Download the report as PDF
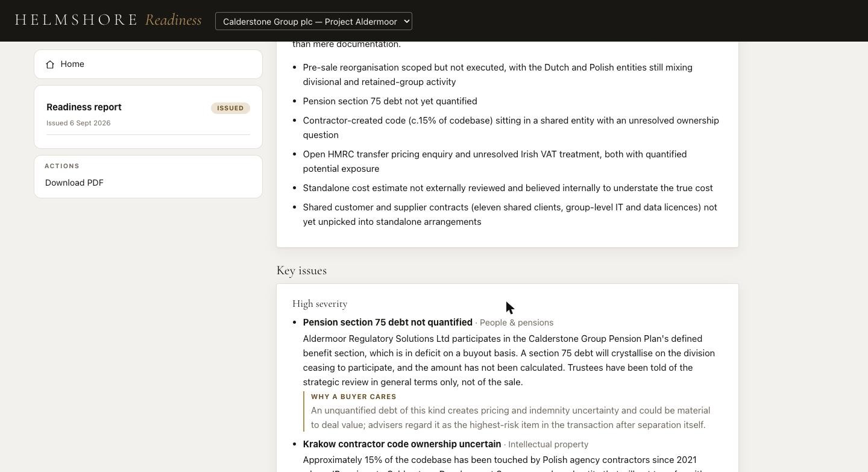868x472 pixels. pyautogui.click(x=74, y=183)
